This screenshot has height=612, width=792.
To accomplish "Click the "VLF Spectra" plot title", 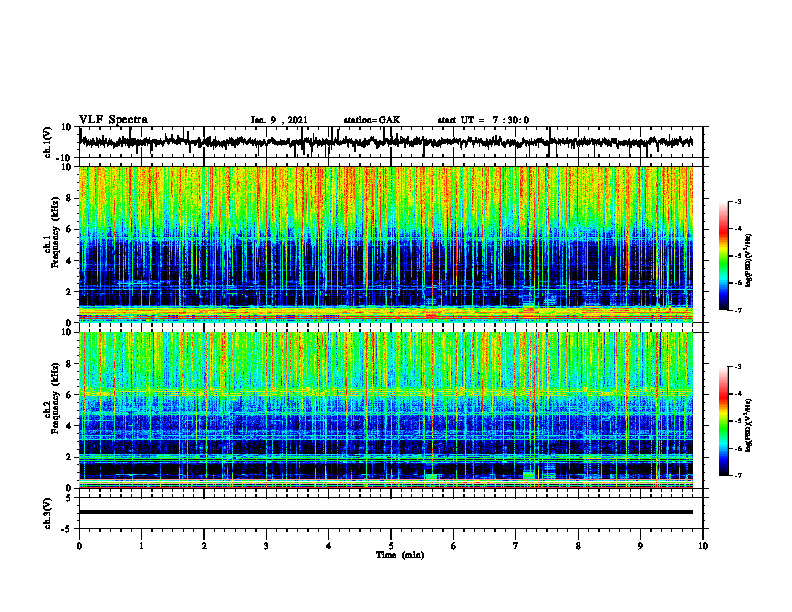I will [x=113, y=120].
